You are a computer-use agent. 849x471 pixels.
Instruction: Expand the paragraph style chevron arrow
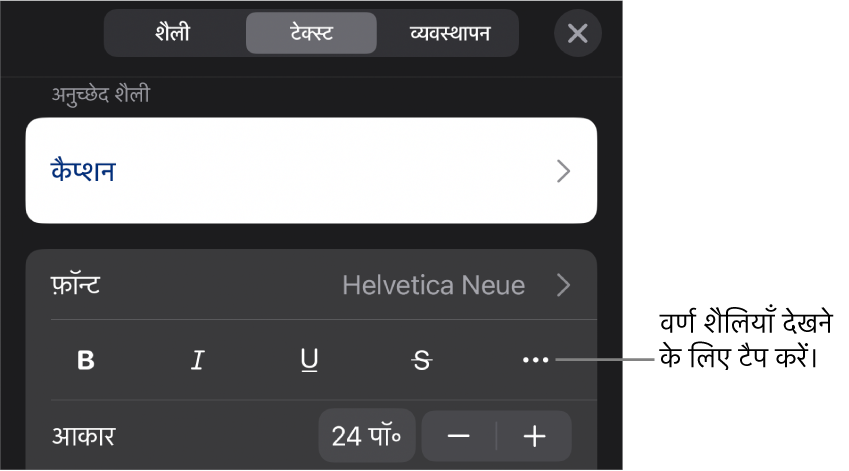[564, 171]
